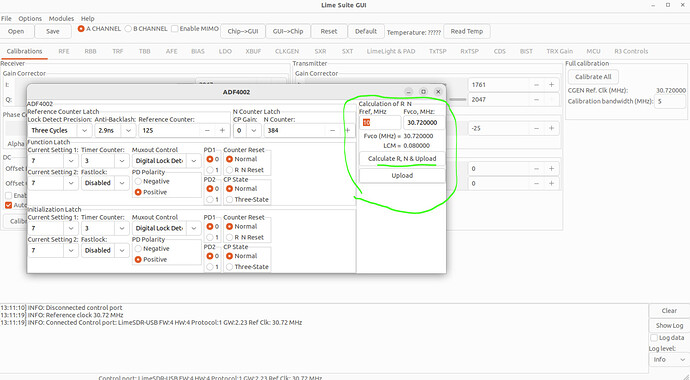Switch to the RFE tab
690x380 pixels.
(x=64, y=51)
